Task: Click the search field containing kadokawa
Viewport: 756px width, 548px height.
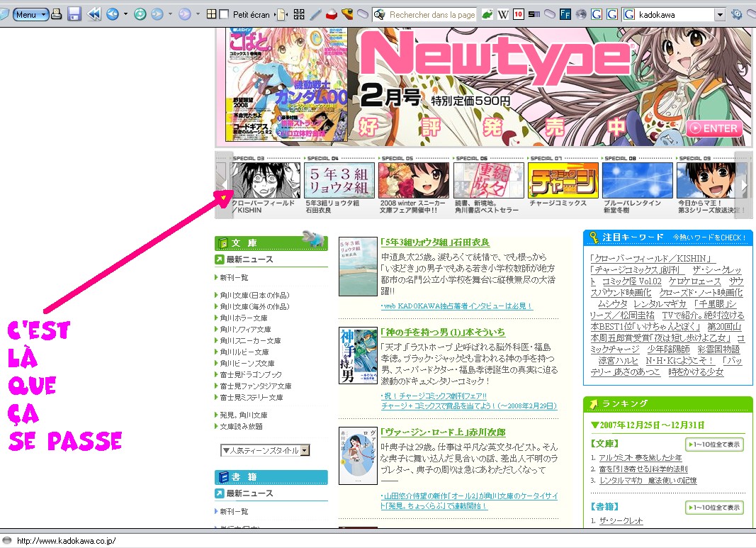Action: click(x=675, y=14)
